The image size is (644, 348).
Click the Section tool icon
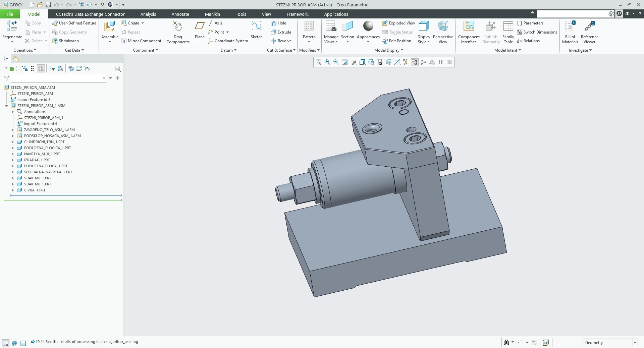pyautogui.click(x=347, y=26)
